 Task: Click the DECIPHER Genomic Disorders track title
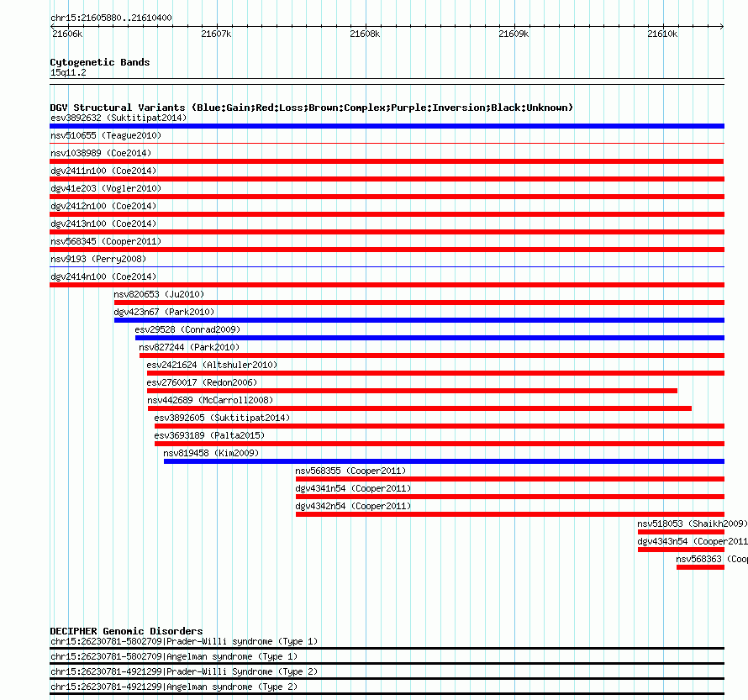pyautogui.click(x=126, y=631)
